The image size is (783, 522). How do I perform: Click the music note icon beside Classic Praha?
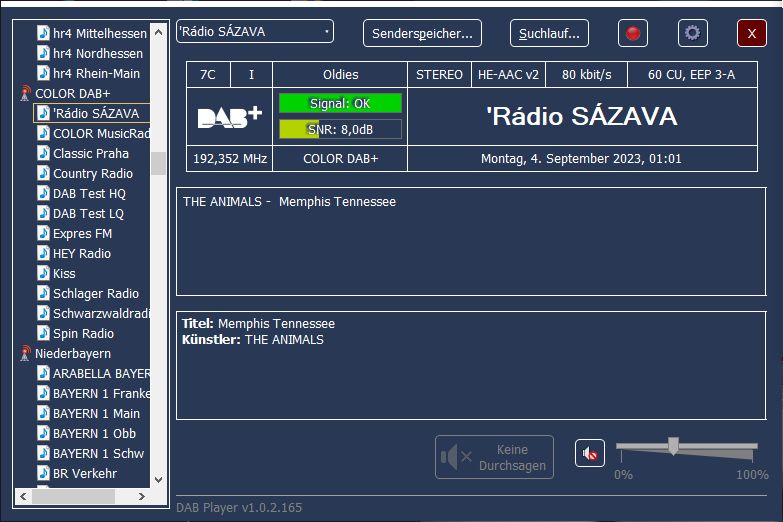click(x=43, y=153)
